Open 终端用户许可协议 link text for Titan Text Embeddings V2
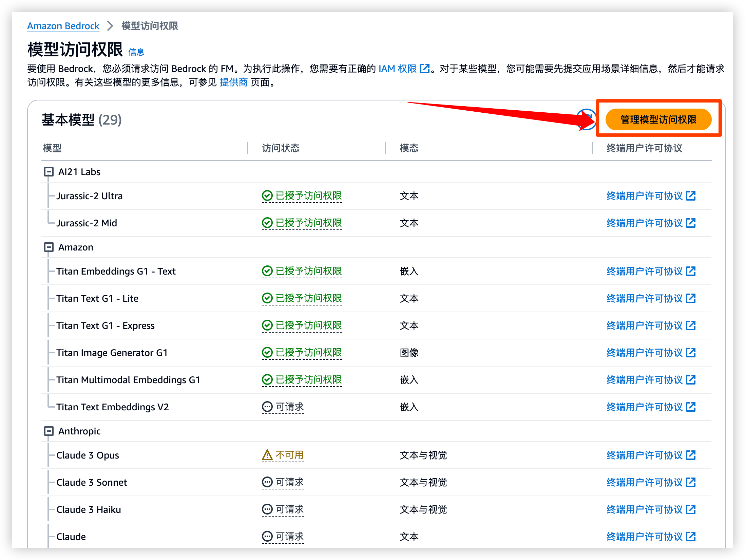Image resolution: width=745 pixels, height=560 pixels. pos(644,407)
